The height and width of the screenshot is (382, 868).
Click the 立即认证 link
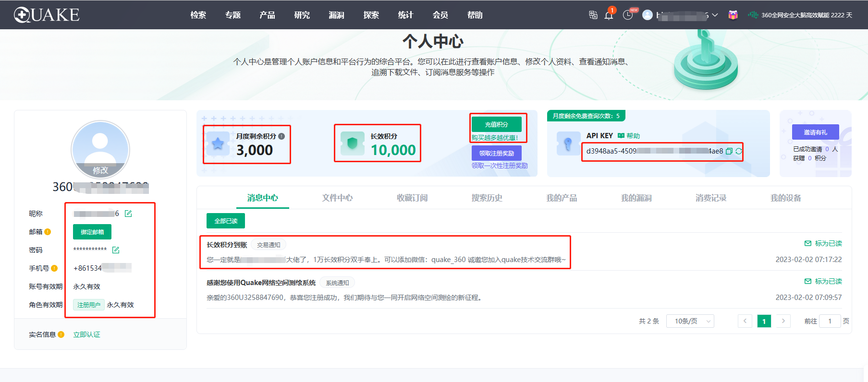coord(86,334)
